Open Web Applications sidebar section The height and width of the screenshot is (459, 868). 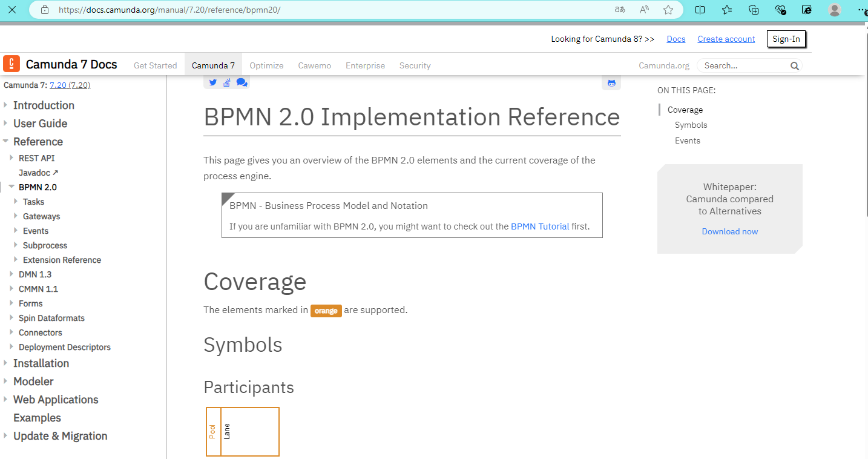pos(56,400)
